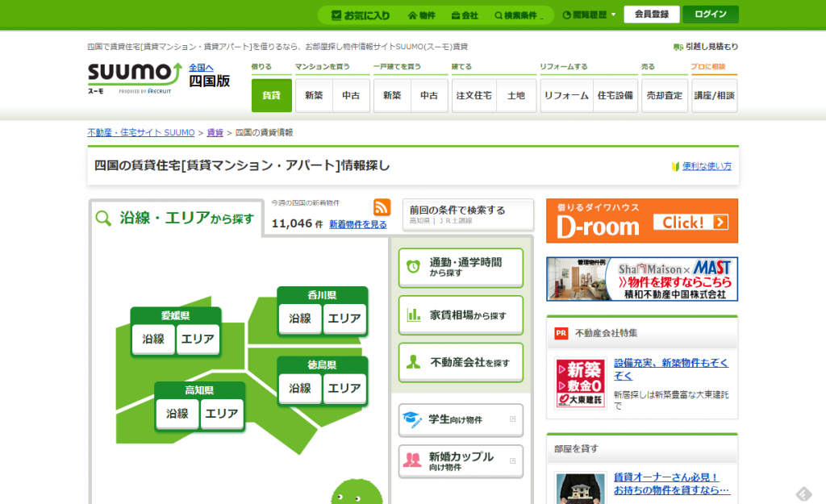Image resolution: width=826 pixels, height=504 pixels.
Task: Click エリア button for 愛媛県
Action: pos(198,339)
